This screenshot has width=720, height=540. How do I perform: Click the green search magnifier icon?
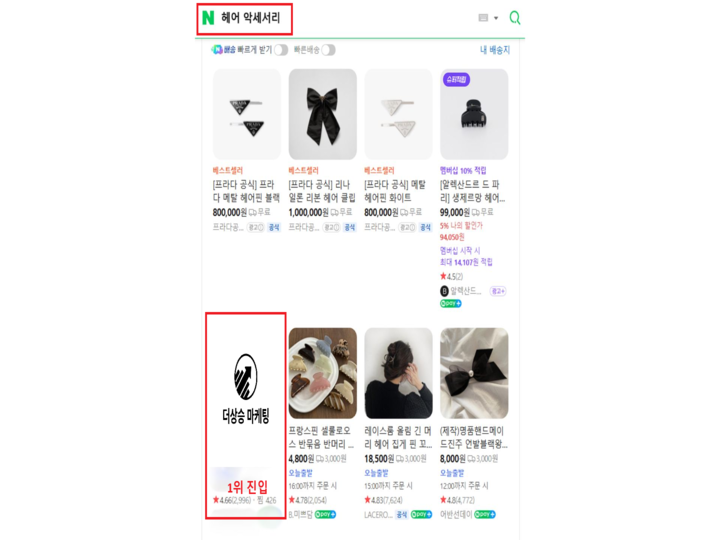[515, 17]
